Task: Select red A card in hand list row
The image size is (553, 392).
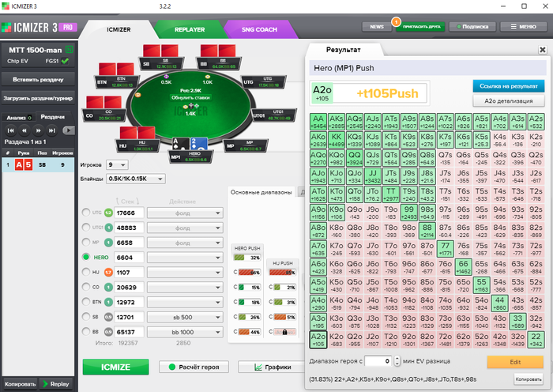Action: [x=19, y=164]
